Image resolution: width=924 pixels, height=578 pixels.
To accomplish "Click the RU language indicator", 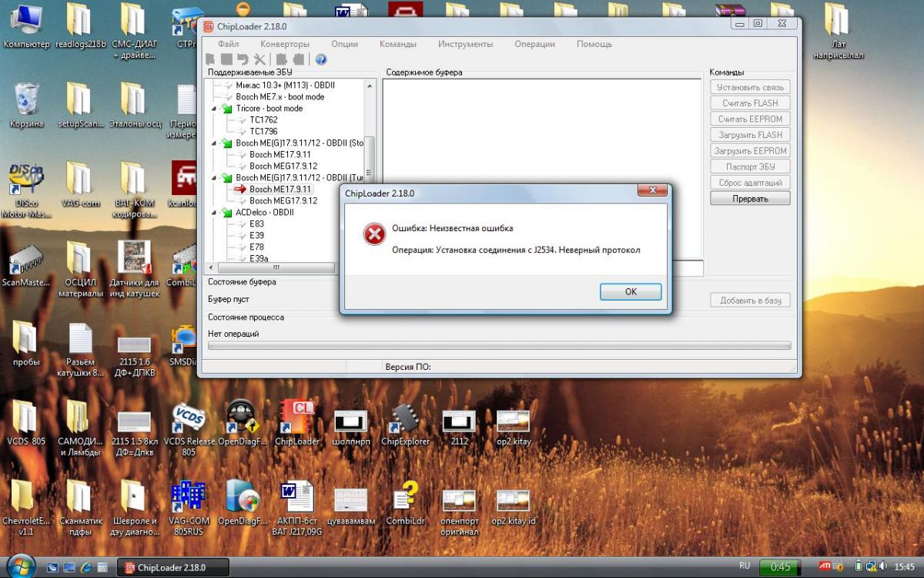I will click(x=745, y=566).
